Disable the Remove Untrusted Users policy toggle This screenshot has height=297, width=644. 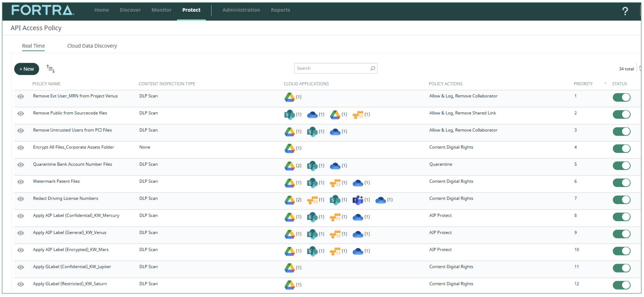621,131
